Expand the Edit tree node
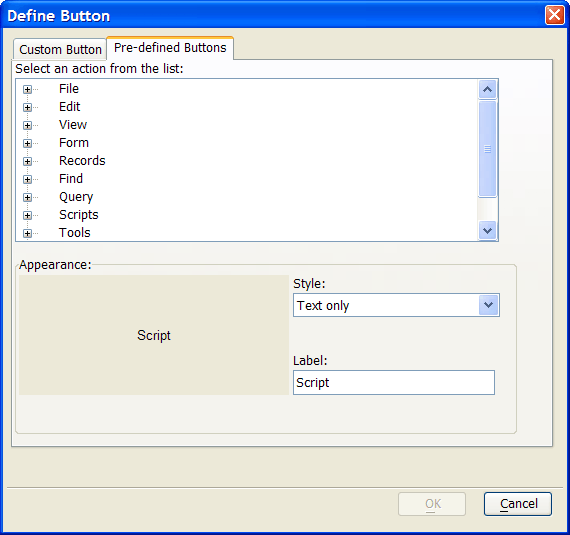 click(x=27, y=107)
